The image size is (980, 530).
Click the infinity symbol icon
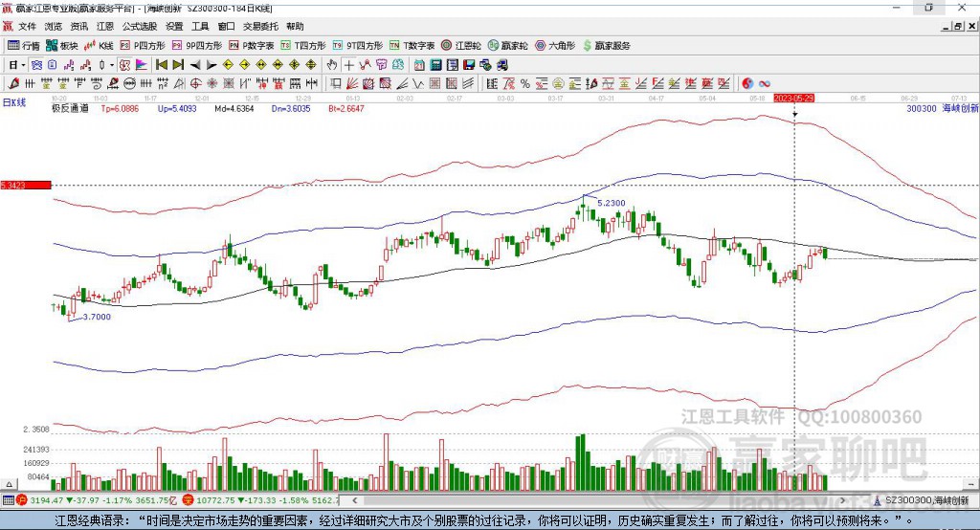coord(765,83)
